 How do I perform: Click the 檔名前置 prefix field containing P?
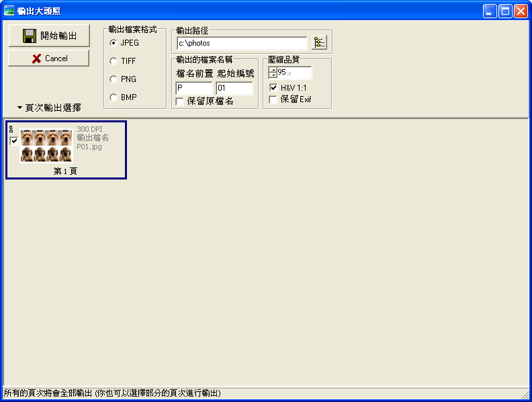click(193, 88)
